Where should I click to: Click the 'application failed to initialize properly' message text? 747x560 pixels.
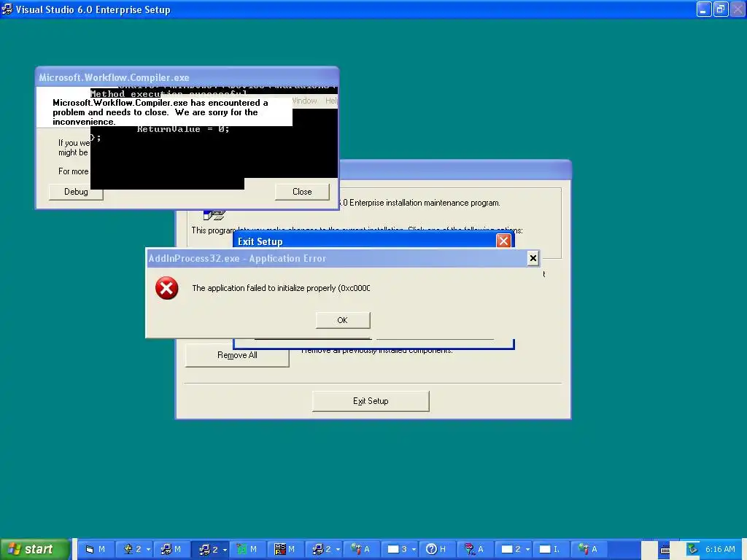[x=281, y=288]
